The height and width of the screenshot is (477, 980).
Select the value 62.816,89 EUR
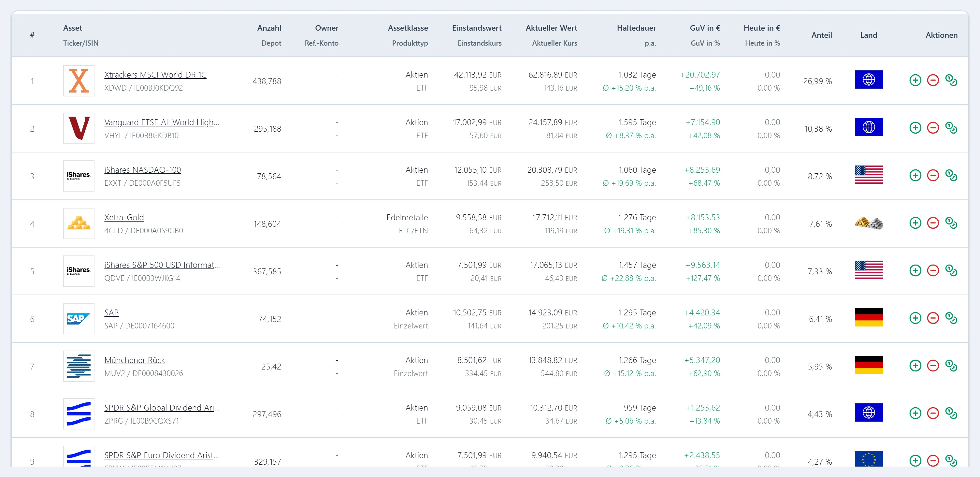click(553, 75)
